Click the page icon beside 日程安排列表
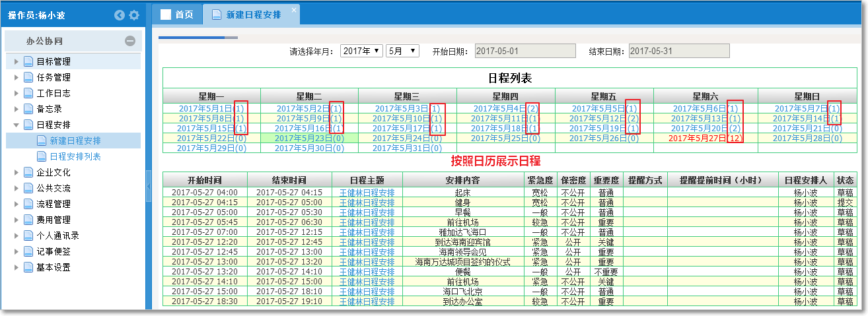This screenshot has height=316, width=868. point(42,156)
